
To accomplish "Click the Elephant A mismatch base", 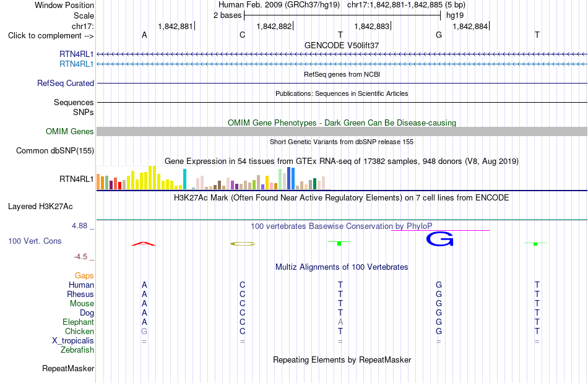I will pyautogui.click(x=340, y=322).
